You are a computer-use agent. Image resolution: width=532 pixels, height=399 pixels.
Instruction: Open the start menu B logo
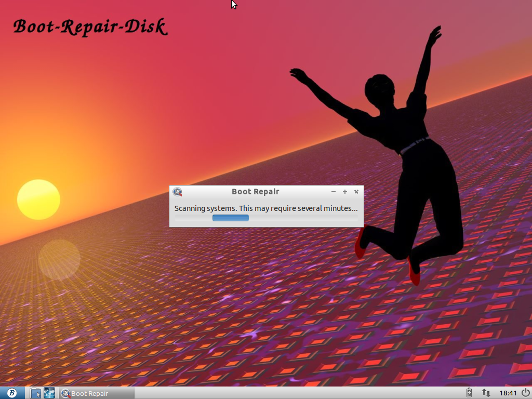(x=12, y=393)
